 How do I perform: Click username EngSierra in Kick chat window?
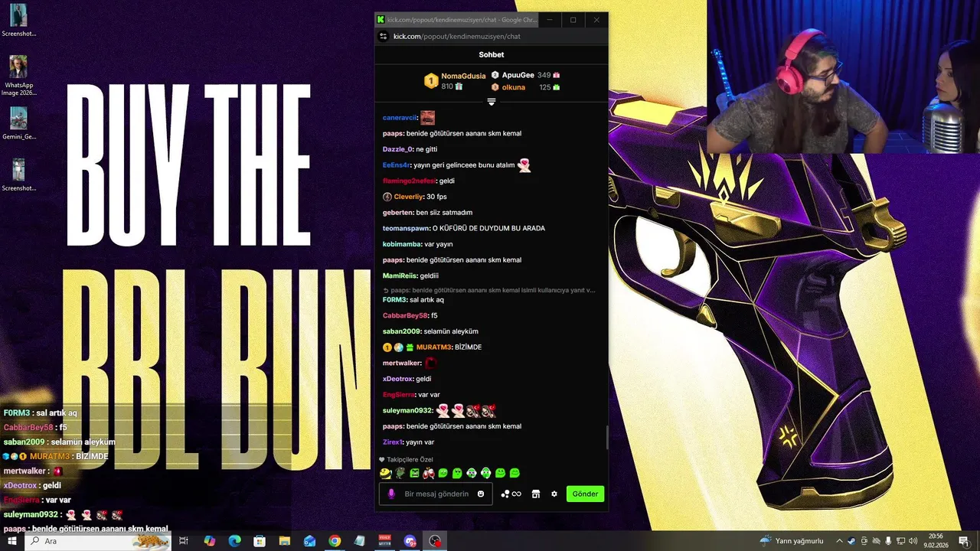point(398,395)
